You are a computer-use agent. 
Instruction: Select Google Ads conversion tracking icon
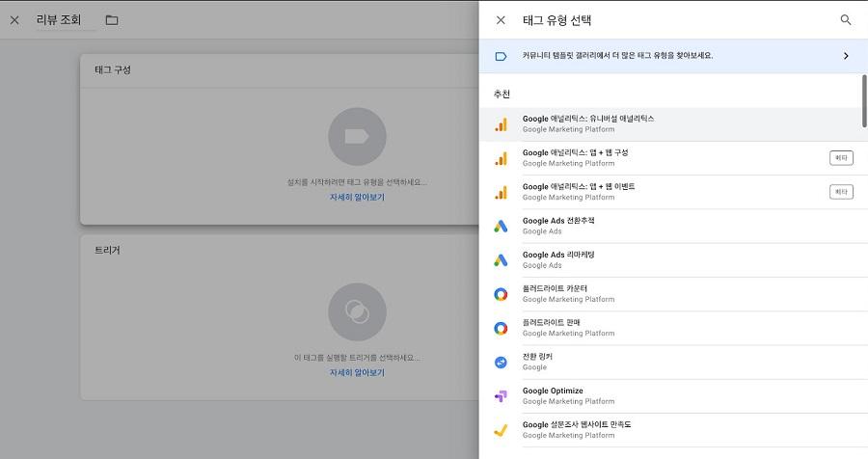pyautogui.click(x=501, y=226)
